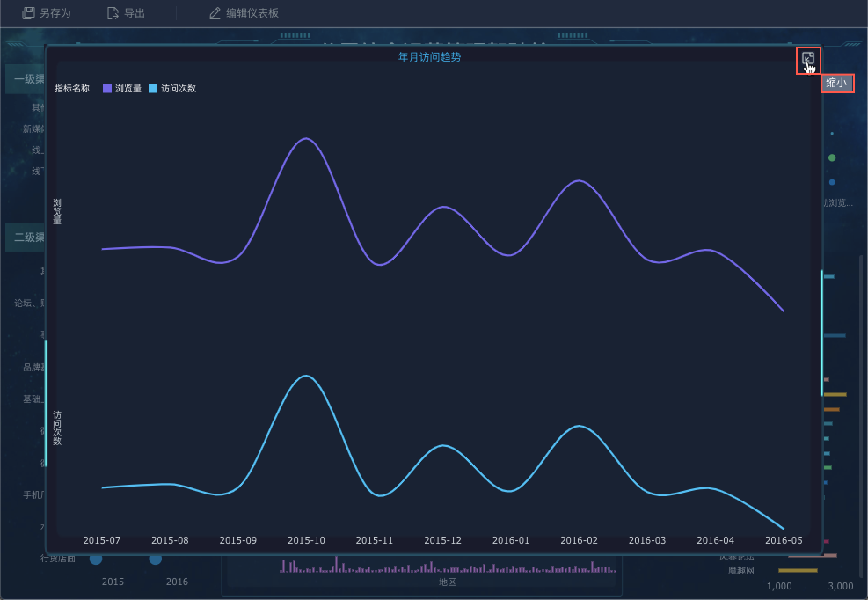Click the 导出 export icon
The image size is (868, 600).
(x=113, y=12)
